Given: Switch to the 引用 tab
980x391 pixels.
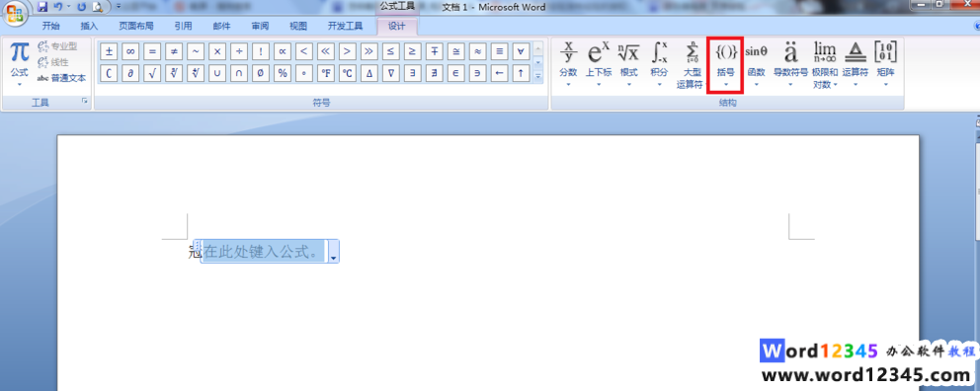Looking at the screenshot, I should pyautogui.click(x=183, y=27).
